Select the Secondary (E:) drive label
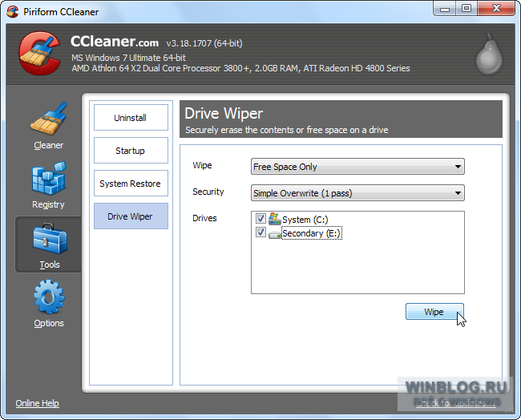 pos(311,233)
